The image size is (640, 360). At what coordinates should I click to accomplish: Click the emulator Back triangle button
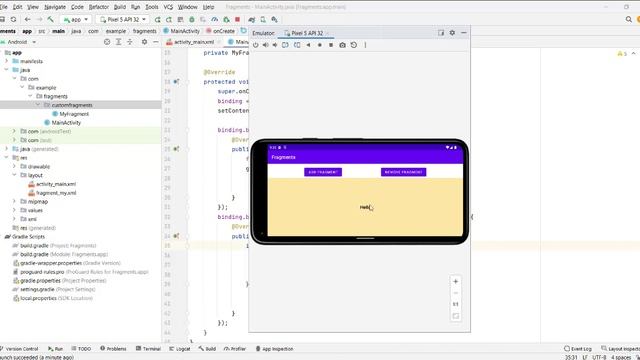tap(308, 45)
